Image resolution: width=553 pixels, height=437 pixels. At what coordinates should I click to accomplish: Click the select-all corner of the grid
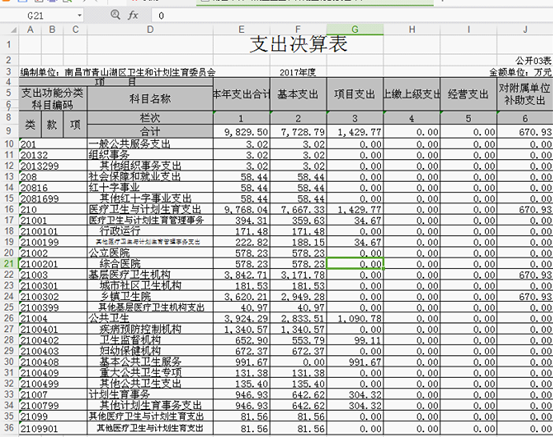(x=13, y=30)
